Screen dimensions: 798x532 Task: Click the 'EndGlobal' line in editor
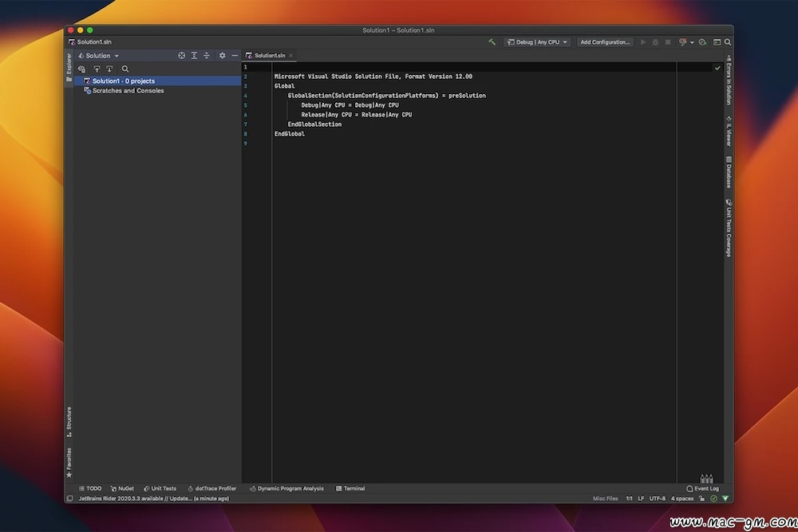point(290,134)
